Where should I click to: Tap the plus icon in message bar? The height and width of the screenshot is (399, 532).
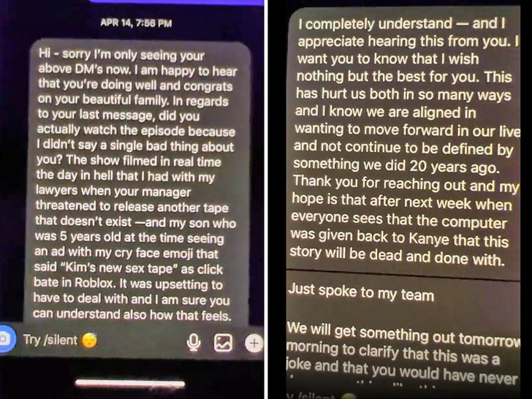point(254,343)
